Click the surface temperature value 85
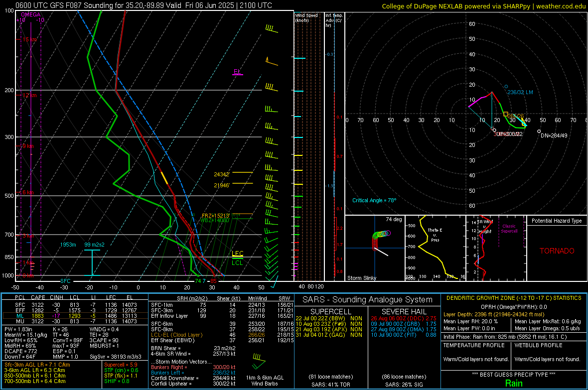588x390 pixels. point(213,281)
